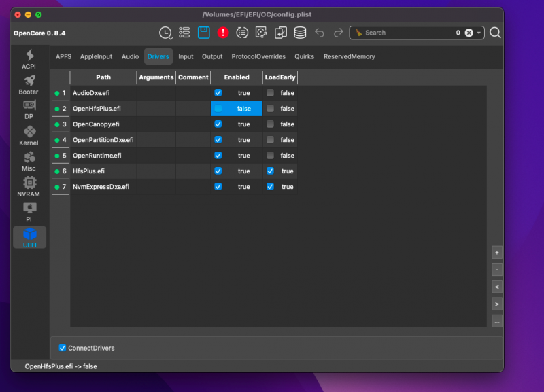Click the clock history icon in toolbar
Viewport: 544px width, 392px height.
[165, 33]
